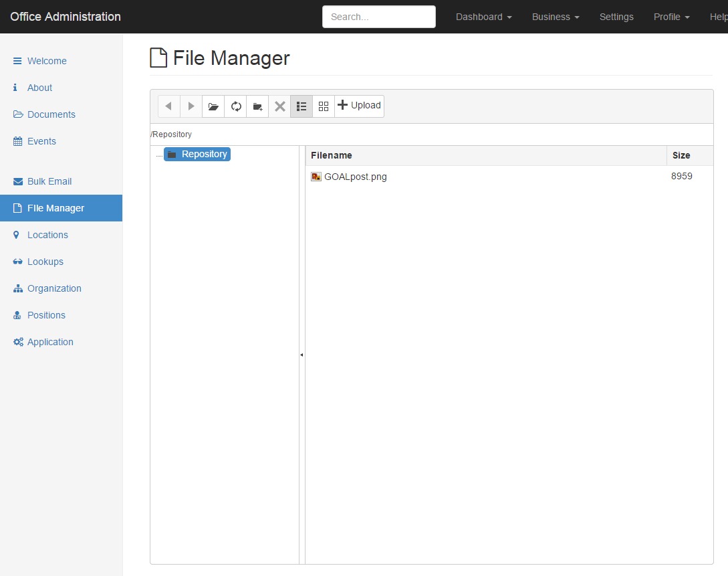Switch to list view mode

(301, 106)
